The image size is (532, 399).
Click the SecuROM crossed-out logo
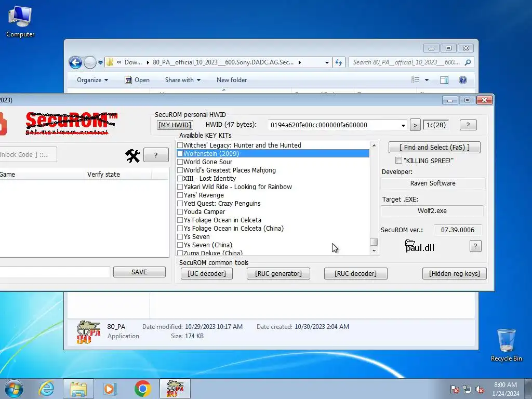pos(71,124)
